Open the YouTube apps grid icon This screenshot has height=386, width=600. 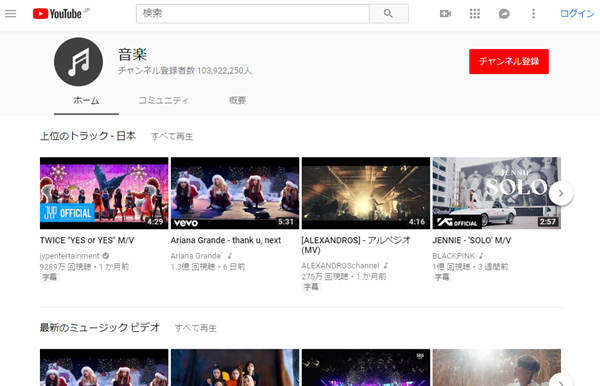pyautogui.click(x=474, y=14)
